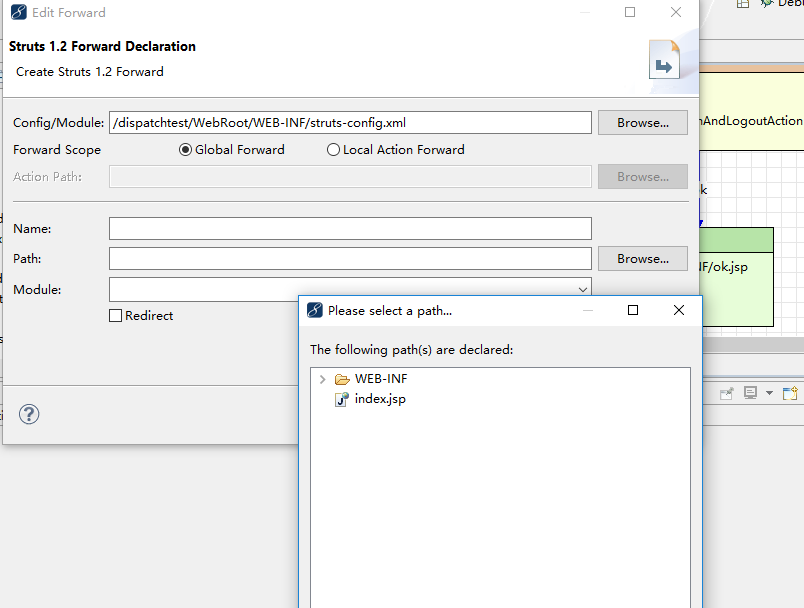Viewport: 804px width, 608px height.
Task: Click the Struts 1.2 Forward Declaration heading
Action: tap(102, 46)
